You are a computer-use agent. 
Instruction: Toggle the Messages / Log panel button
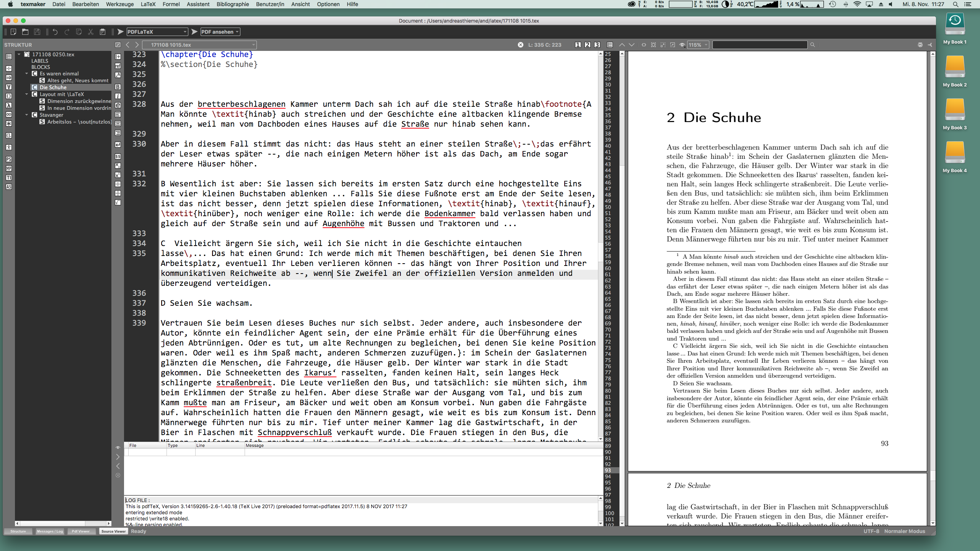50,531
